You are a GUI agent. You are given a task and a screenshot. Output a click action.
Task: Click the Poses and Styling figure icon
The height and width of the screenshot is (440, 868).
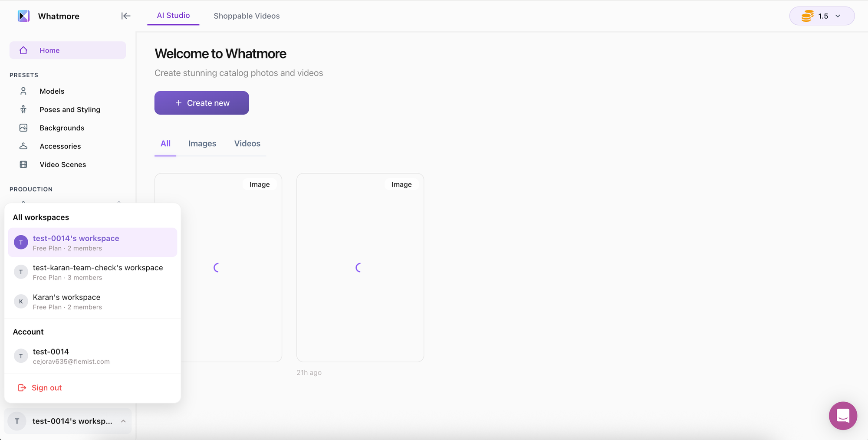pyautogui.click(x=23, y=109)
